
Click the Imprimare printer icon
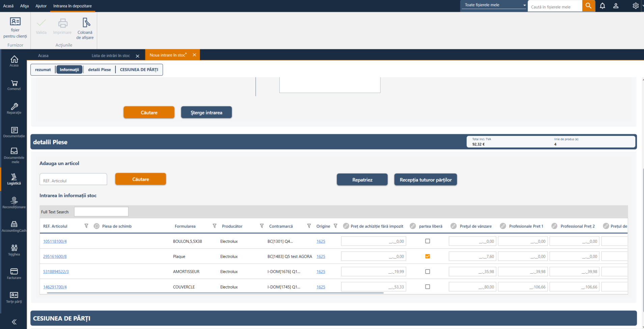click(x=62, y=26)
